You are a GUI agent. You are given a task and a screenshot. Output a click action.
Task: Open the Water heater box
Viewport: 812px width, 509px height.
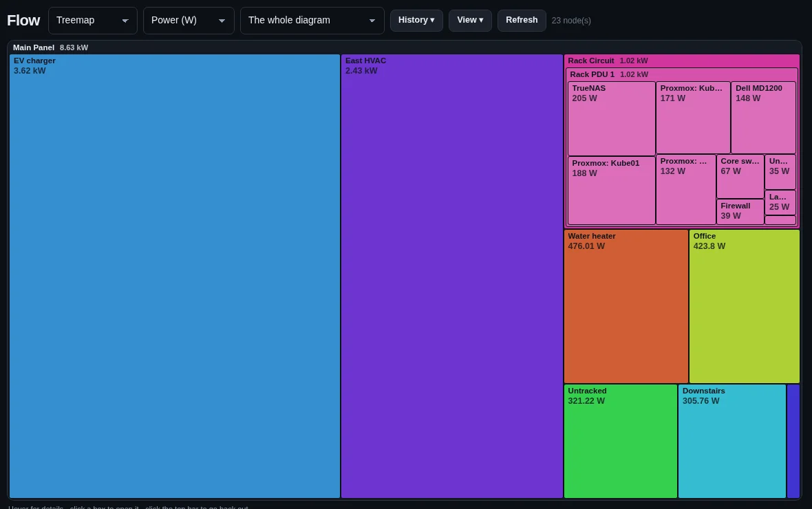(626, 307)
